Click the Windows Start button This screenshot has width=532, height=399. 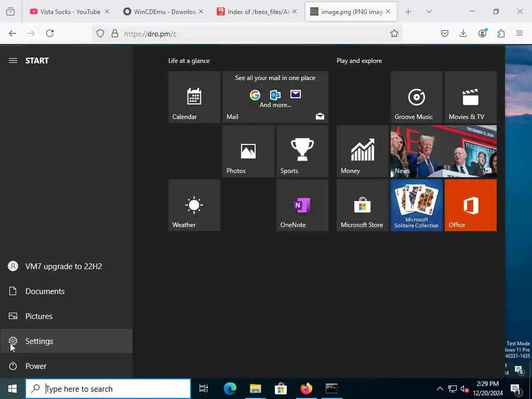coord(12,389)
